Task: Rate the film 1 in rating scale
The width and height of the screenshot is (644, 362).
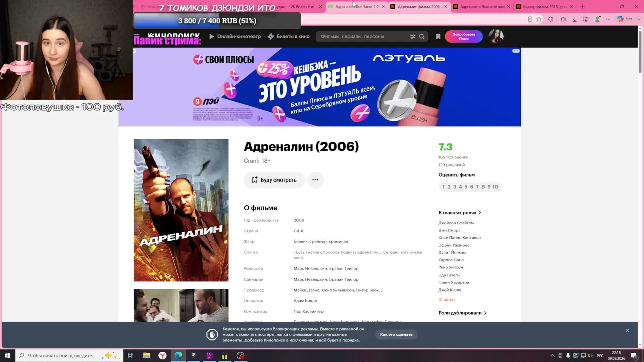Action: coord(443,187)
